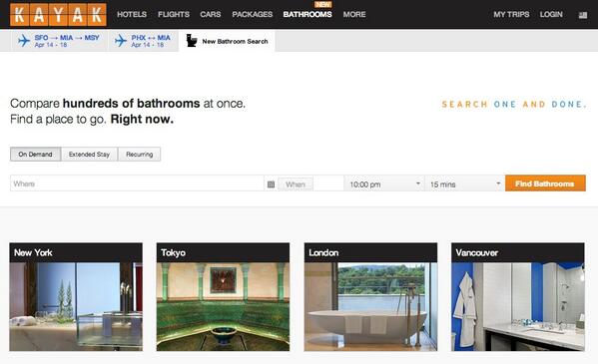The image size is (598, 364).
Task: Open the Tokyo bathroom card
Action: pos(223,297)
